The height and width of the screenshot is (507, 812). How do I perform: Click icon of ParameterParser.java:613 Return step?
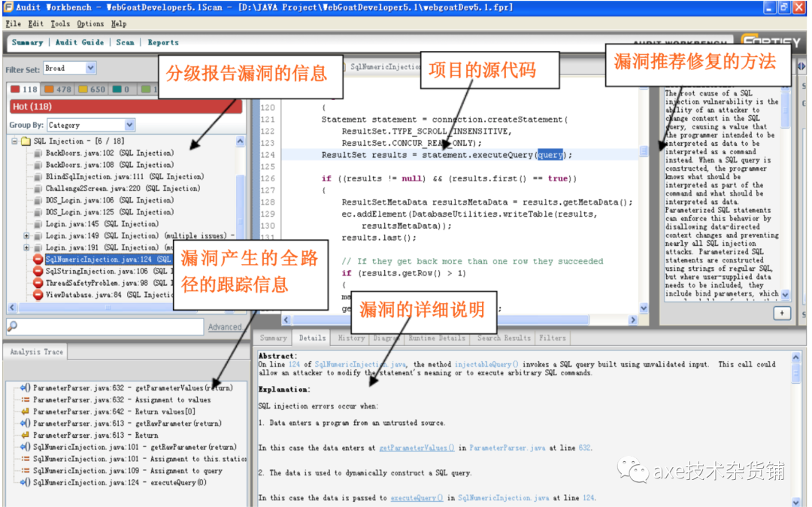[25, 435]
